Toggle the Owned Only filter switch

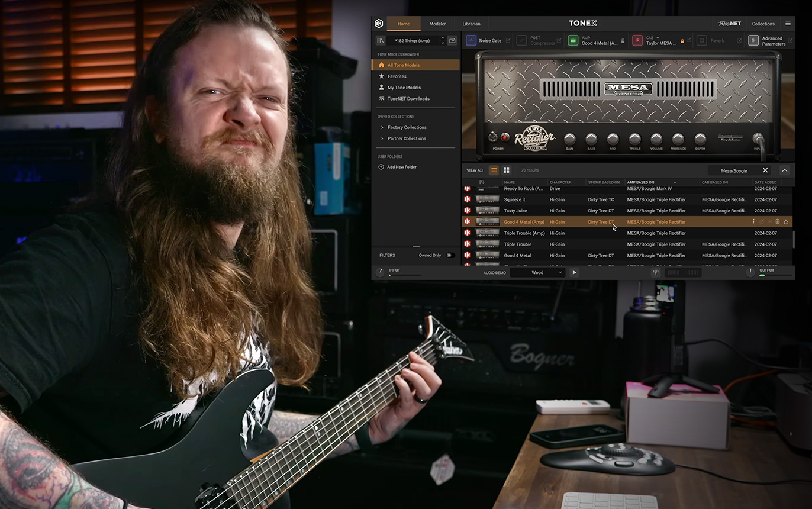450,255
